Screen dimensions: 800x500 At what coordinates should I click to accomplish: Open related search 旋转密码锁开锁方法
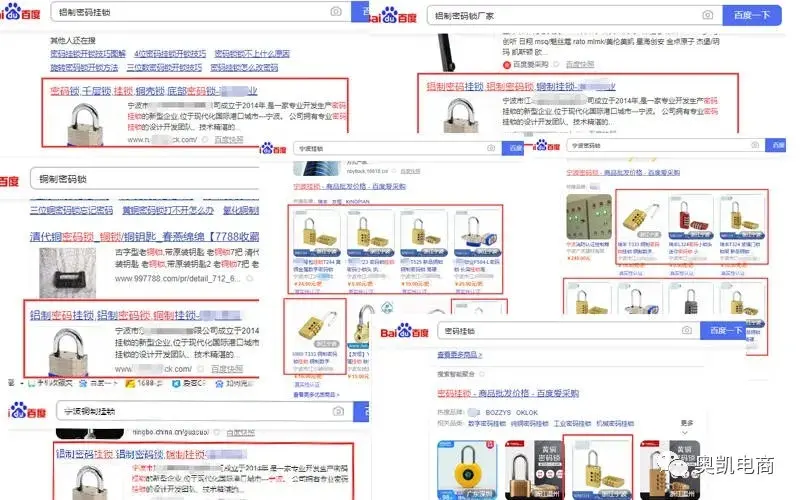(84, 67)
